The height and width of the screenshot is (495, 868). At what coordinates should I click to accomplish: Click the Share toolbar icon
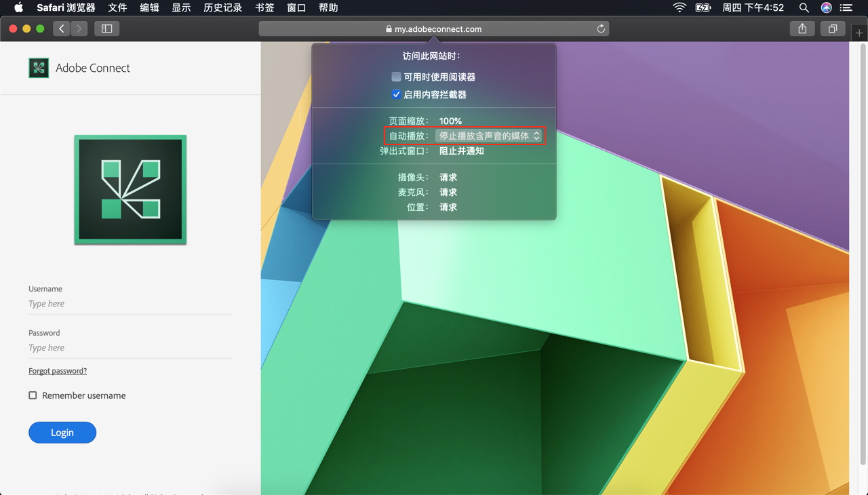(802, 28)
